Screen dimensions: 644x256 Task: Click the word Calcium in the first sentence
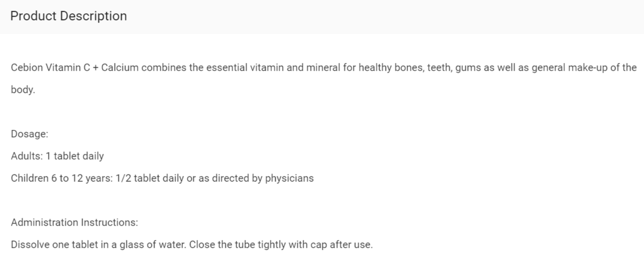tap(120, 68)
